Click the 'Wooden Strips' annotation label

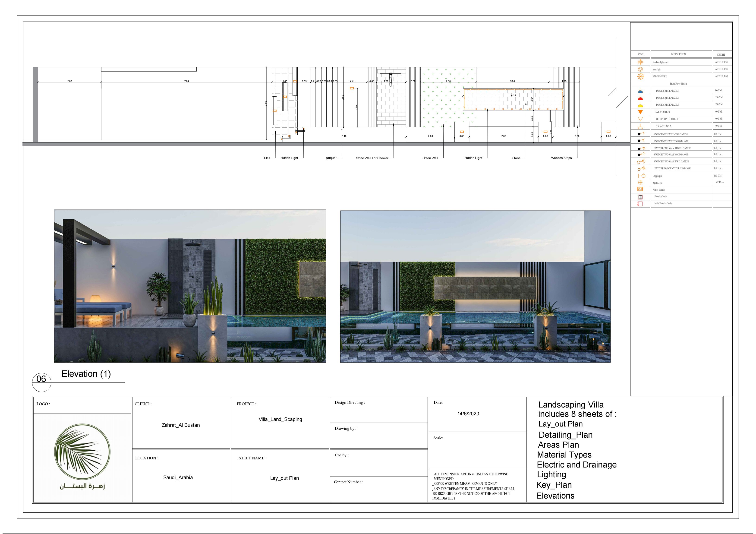tap(561, 158)
